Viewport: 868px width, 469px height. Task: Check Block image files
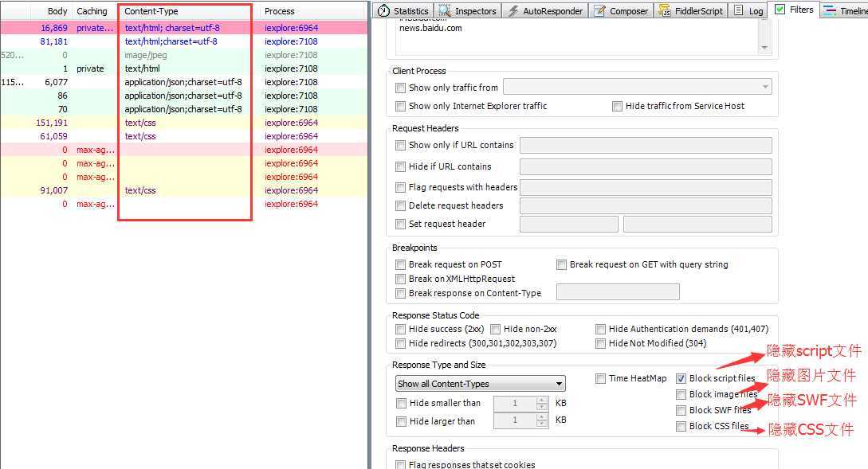(681, 394)
